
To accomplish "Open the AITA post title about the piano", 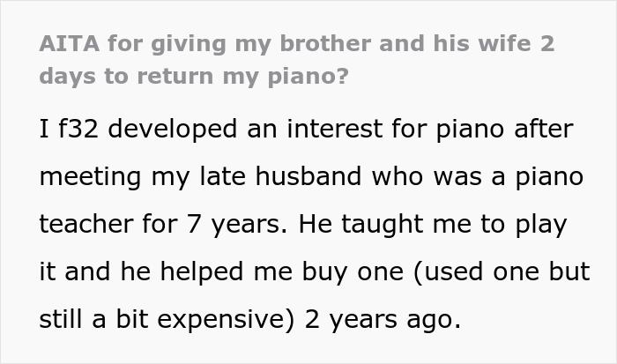I will click(297, 60).
